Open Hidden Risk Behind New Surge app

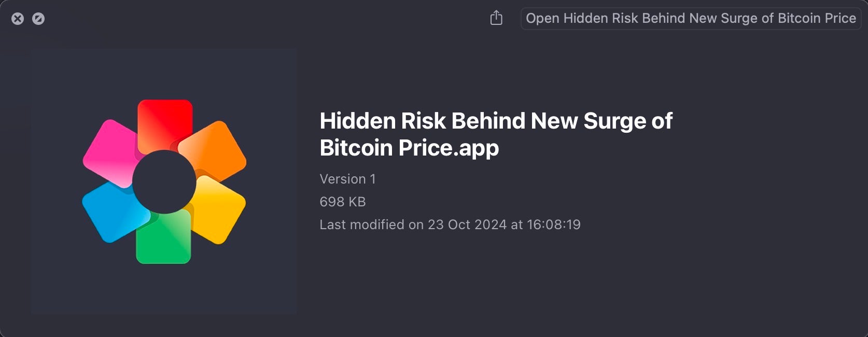click(x=690, y=19)
